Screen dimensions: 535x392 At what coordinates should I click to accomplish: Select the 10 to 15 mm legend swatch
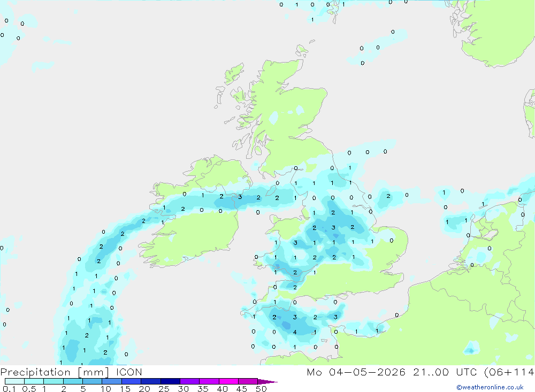click(x=112, y=381)
